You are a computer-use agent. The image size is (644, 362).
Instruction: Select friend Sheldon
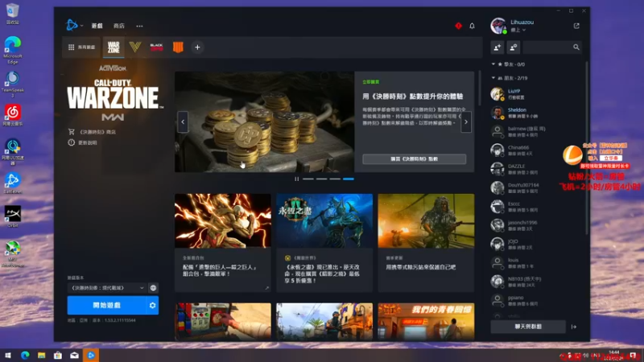[536, 113]
